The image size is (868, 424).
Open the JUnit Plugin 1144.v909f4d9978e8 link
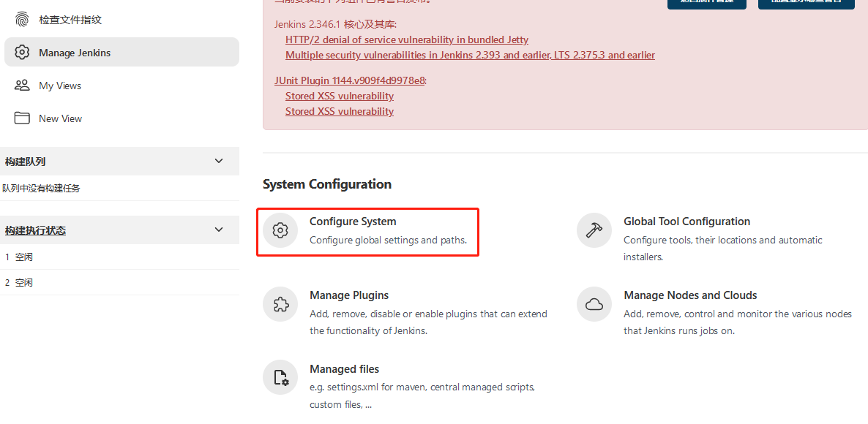[349, 80]
